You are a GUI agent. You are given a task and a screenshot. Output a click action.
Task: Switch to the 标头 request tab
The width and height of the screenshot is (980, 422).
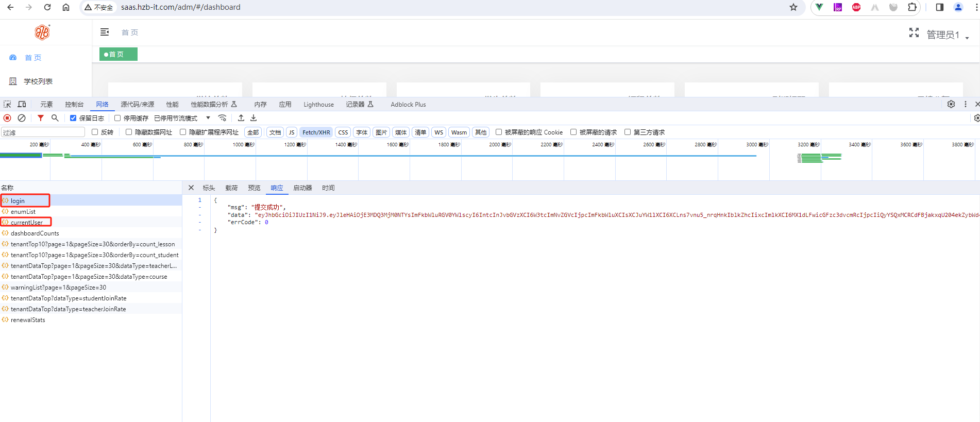point(209,188)
